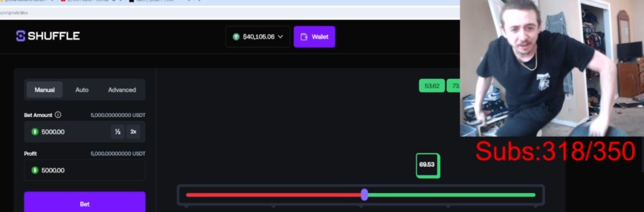Click the 53.62 result badge
Screen dimensions: 644x212
pyautogui.click(x=432, y=85)
